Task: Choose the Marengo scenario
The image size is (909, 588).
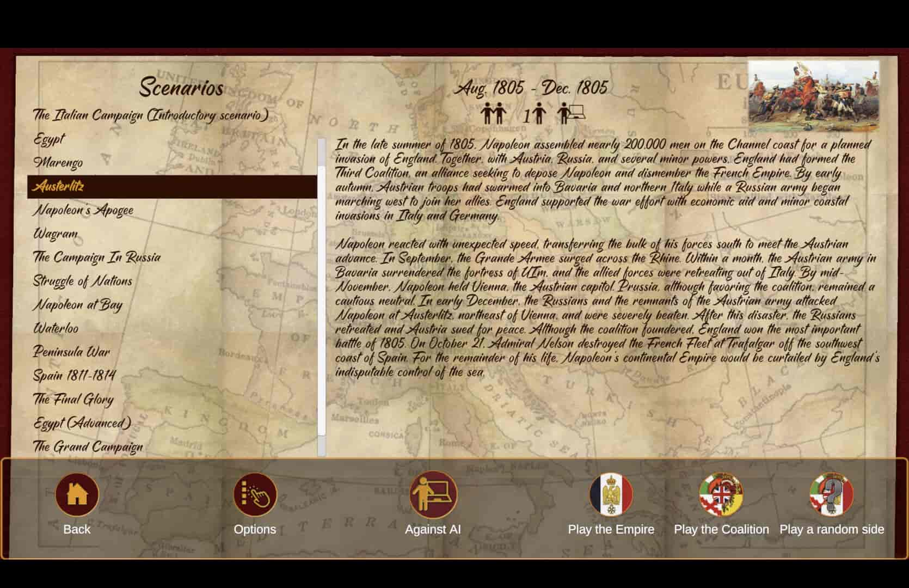Action: (x=58, y=163)
